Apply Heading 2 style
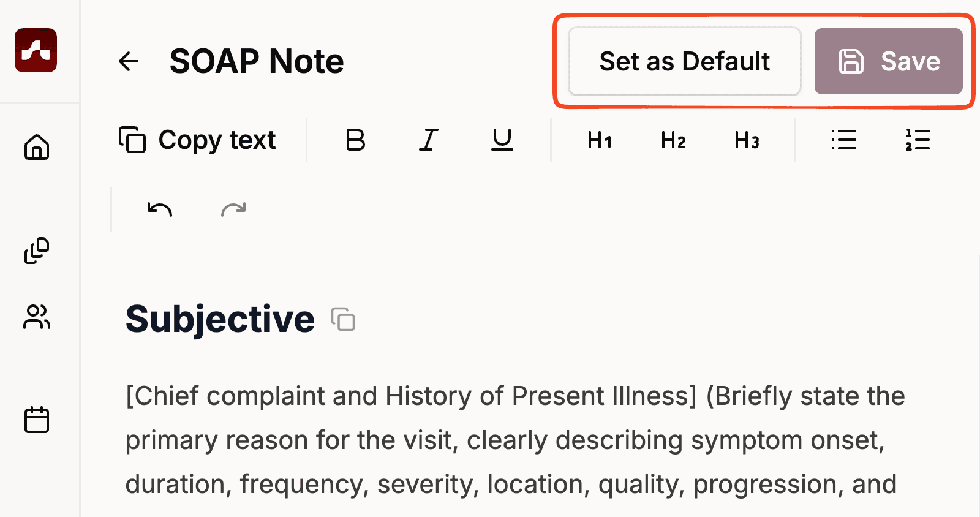The height and width of the screenshot is (517, 980). pyautogui.click(x=673, y=141)
